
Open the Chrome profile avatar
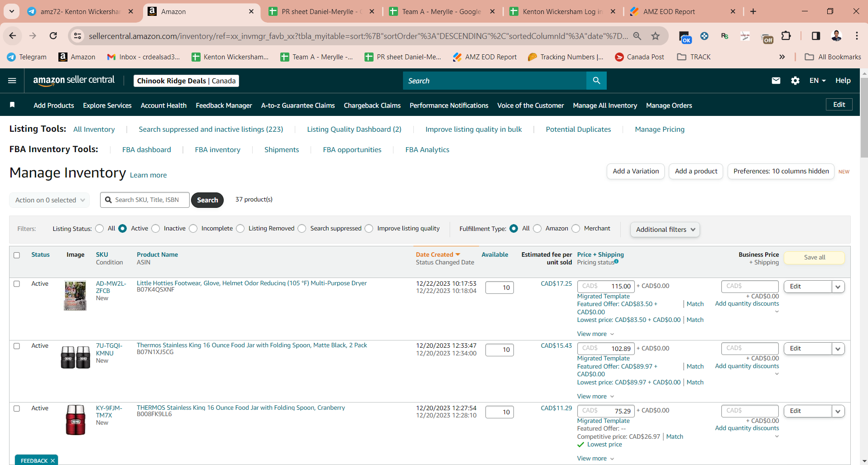836,36
